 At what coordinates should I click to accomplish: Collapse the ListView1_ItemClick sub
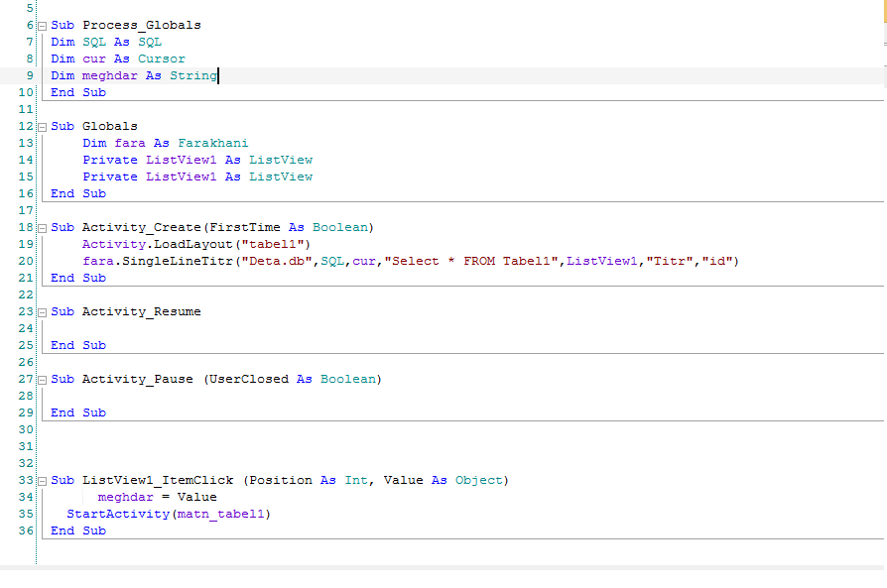coord(42,480)
